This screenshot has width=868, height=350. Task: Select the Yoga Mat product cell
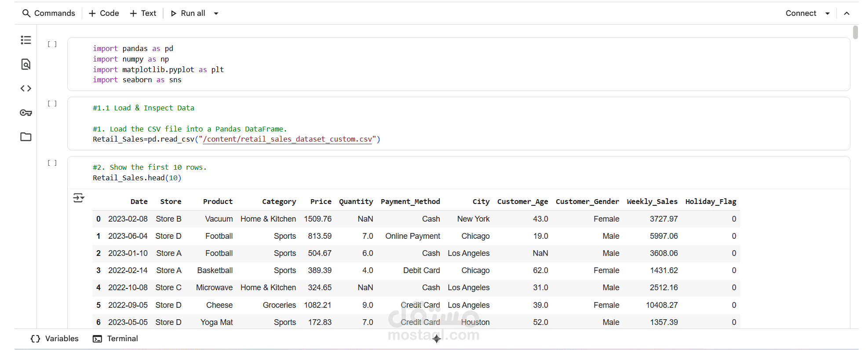tap(217, 322)
